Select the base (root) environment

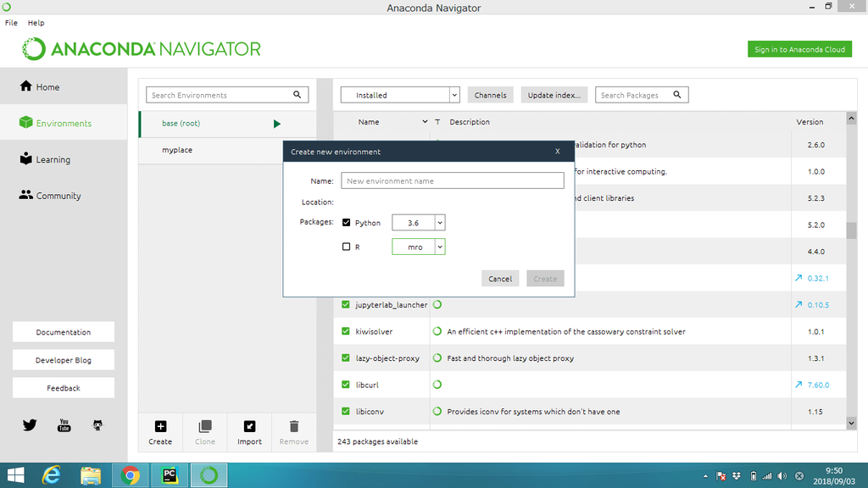pos(227,124)
